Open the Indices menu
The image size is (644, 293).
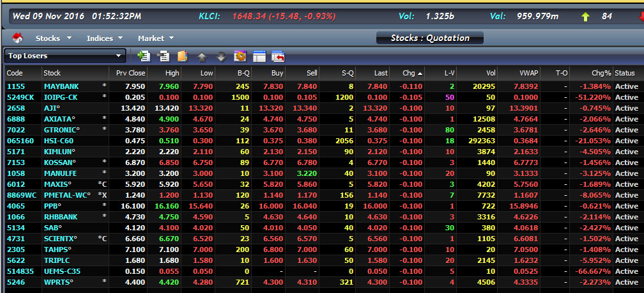click(x=100, y=38)
